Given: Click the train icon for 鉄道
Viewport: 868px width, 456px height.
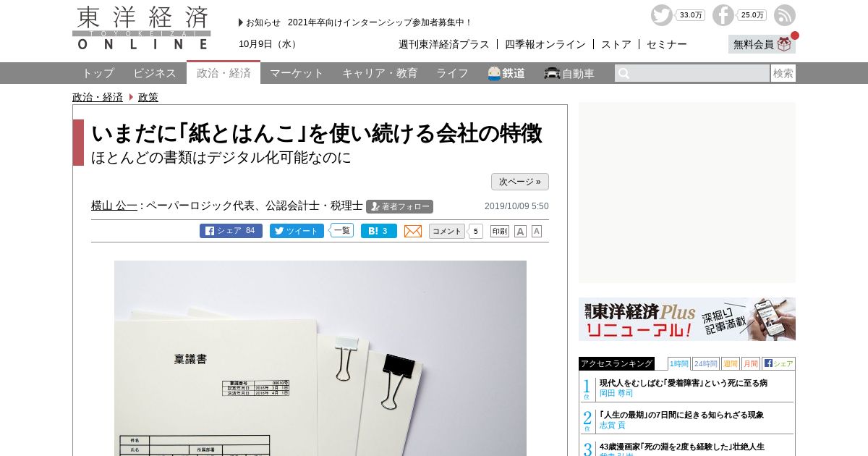Looking at the screenshot, I should 494,73.
